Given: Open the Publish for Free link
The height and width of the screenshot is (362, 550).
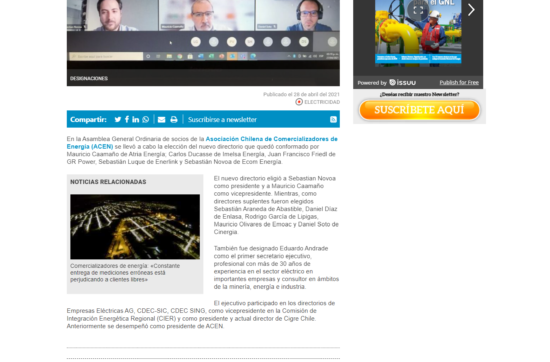Looking at the screenshot, I should 459,82.
